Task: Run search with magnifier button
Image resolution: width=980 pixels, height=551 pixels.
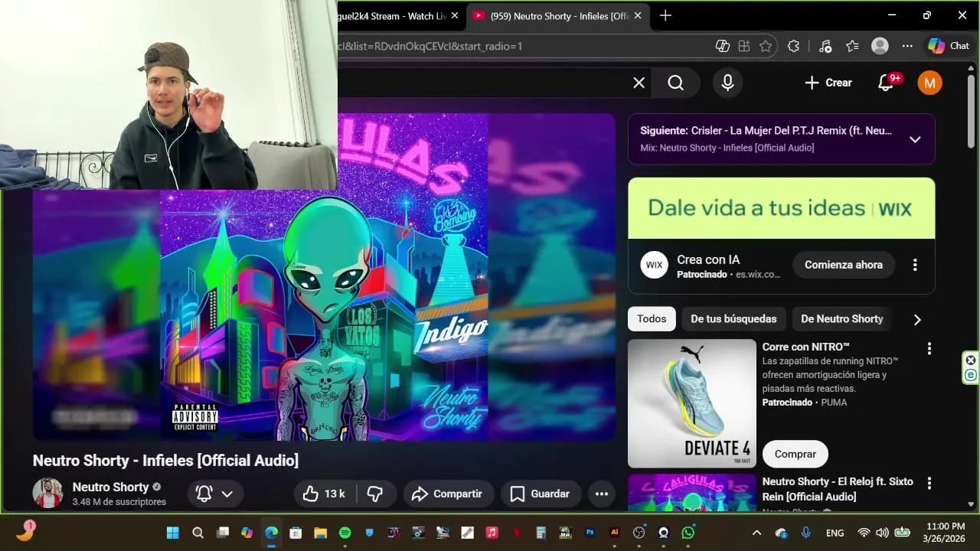Action: 675,83
